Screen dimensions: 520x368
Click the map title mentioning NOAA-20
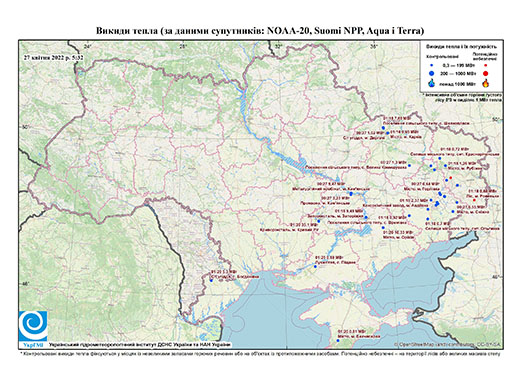260,31
